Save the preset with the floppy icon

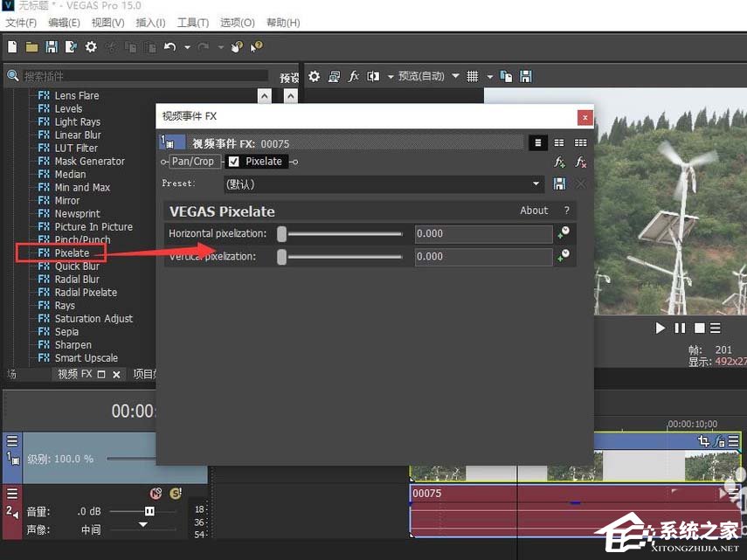(560, 184)
